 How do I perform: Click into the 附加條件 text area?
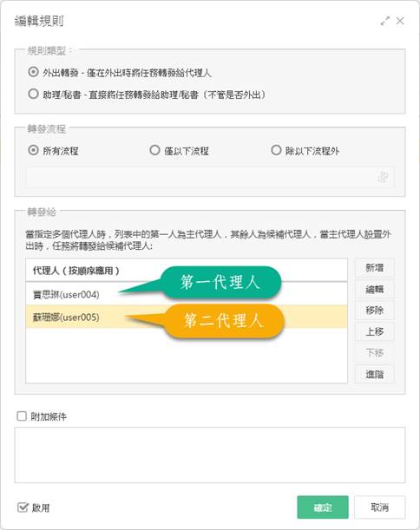(x=210, y=455)
